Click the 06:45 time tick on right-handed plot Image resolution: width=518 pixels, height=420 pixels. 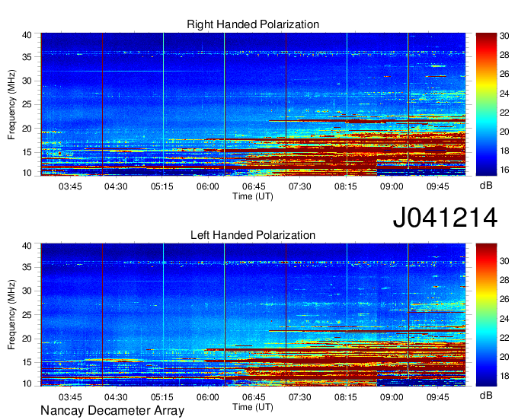point(254,186)
